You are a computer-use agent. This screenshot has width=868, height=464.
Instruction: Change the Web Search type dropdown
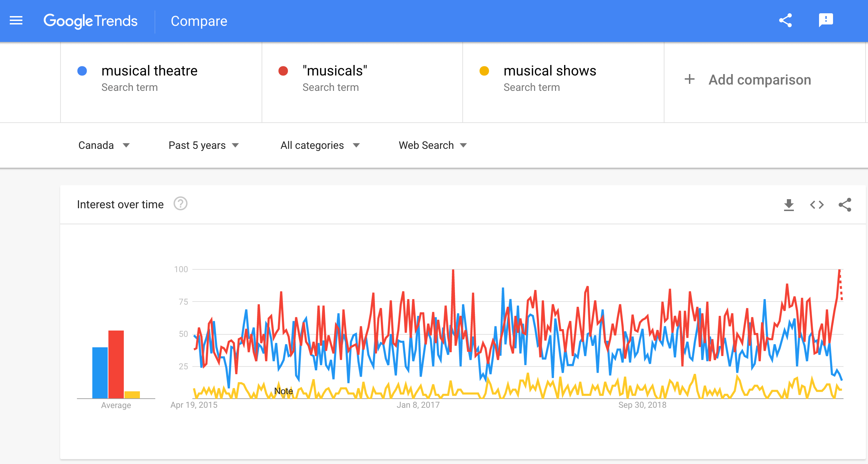(433, 145)
